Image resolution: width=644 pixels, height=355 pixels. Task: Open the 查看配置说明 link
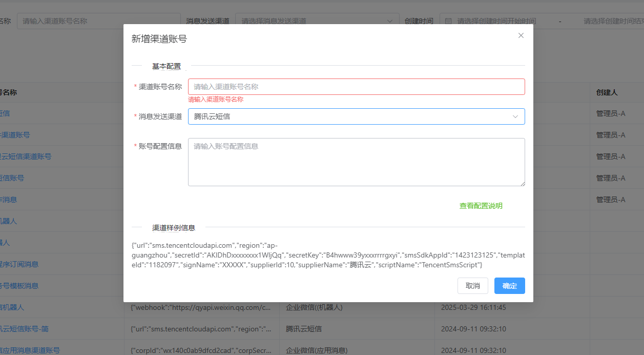[x=481, y=206]
